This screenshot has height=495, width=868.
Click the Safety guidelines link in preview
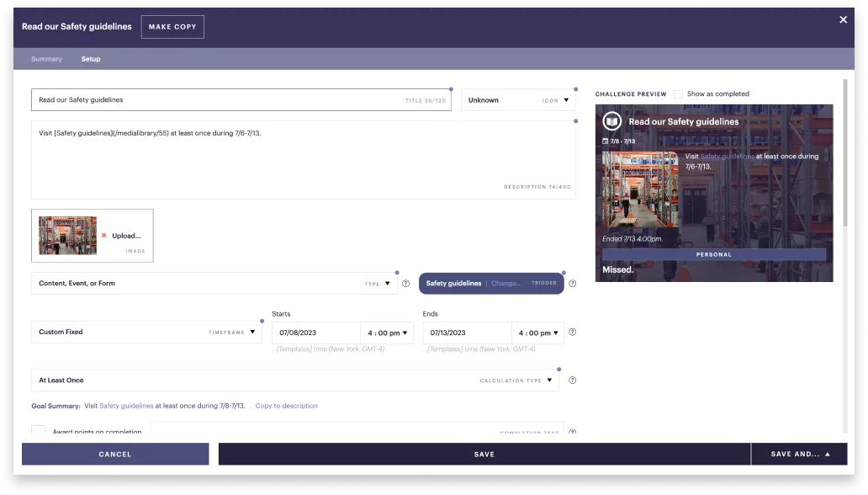(727, 157)
